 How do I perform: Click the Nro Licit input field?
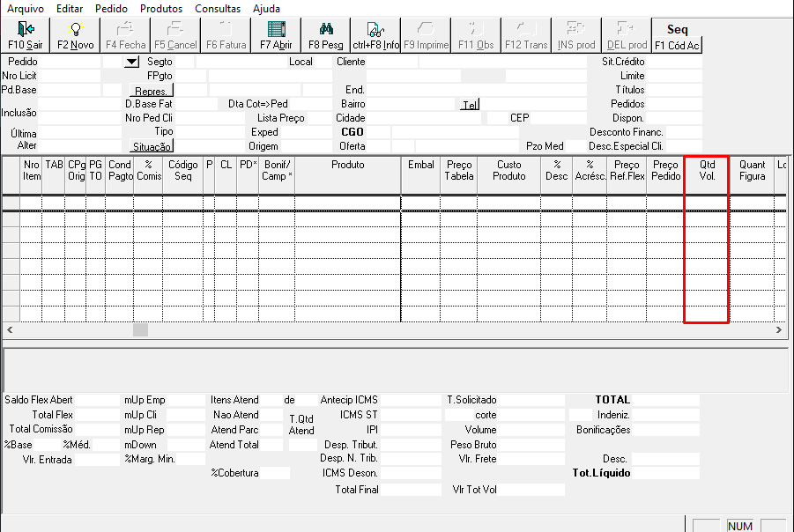pyautogui.click(x=70, y=76)
